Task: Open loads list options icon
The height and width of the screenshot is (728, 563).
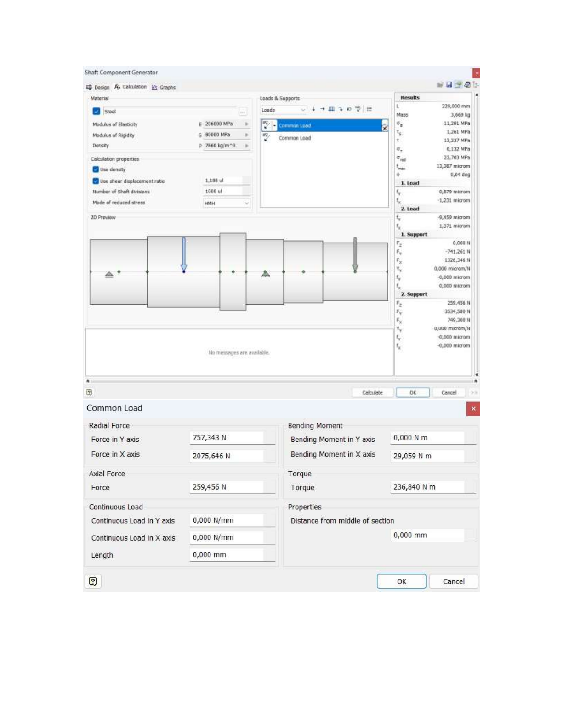Action: point(370,109)
